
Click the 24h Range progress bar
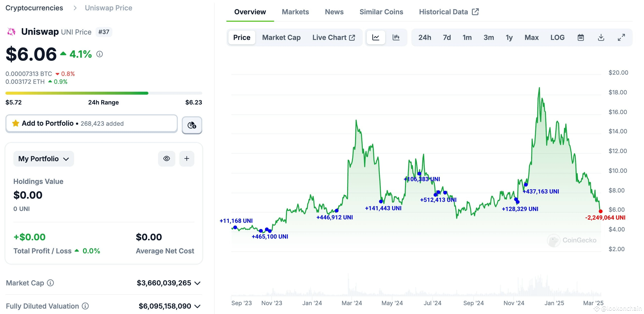point(103,93)
